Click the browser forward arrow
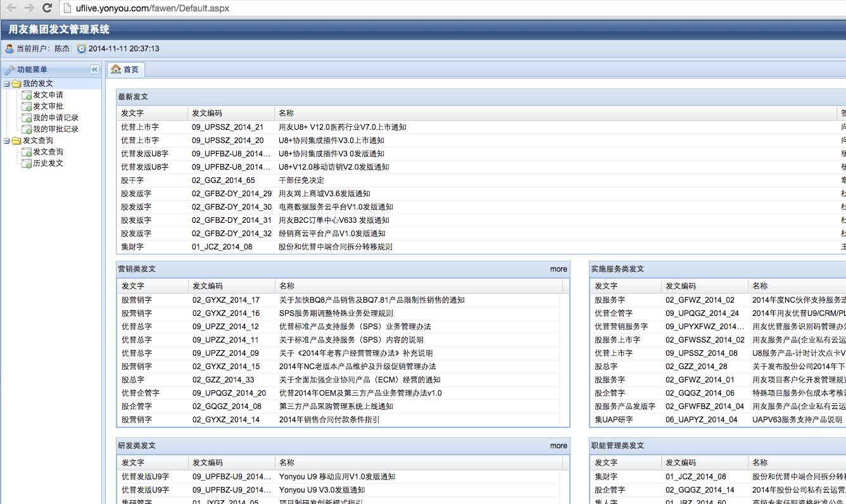Image resolution: width=846 pixels, height=504 pixels. (x=29, y=8)
